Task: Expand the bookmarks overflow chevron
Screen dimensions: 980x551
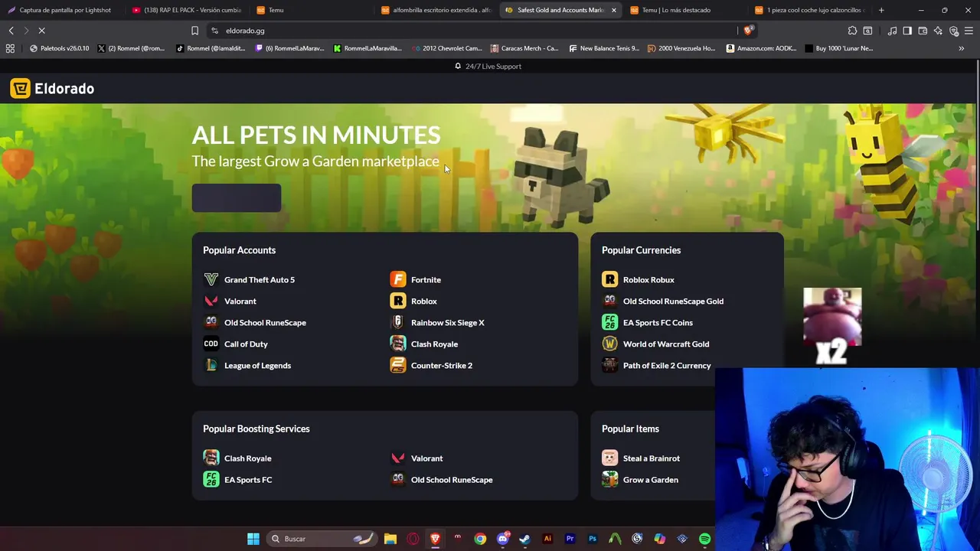Action: [x=961, y=48]
